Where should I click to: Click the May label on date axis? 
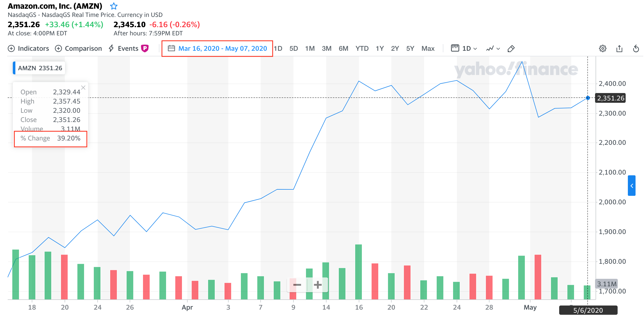530,307
